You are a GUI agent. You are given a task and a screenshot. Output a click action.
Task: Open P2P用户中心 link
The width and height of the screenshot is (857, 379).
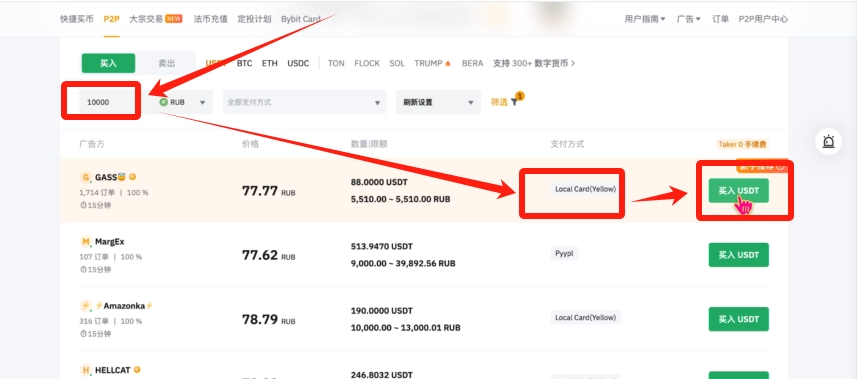coord(763,19)
